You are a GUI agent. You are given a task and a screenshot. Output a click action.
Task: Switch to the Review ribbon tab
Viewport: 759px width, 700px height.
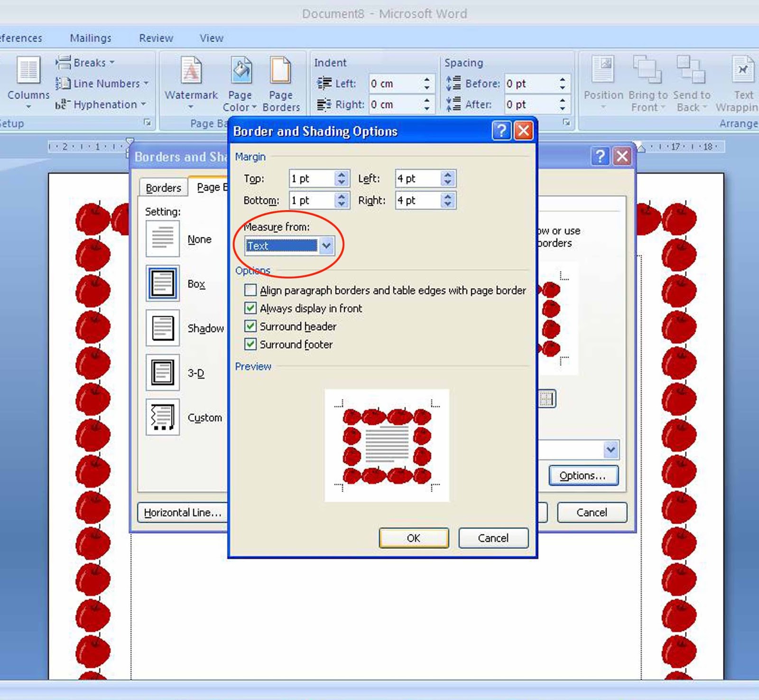pos(156,37)
